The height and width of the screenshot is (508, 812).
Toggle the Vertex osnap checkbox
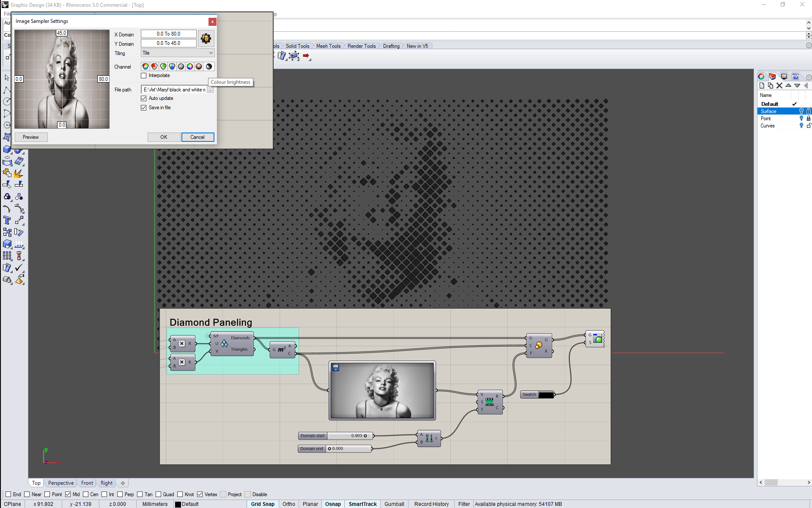(x=200, y=494)
